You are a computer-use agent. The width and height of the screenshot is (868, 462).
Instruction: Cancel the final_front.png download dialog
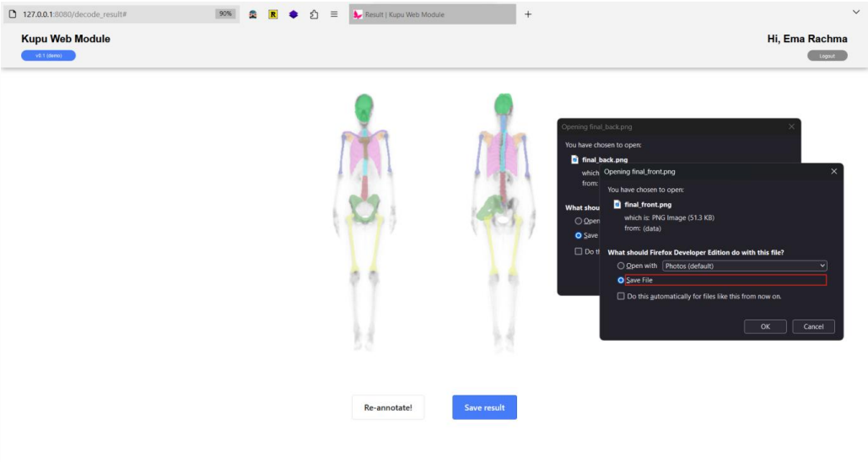click(813, 326)
